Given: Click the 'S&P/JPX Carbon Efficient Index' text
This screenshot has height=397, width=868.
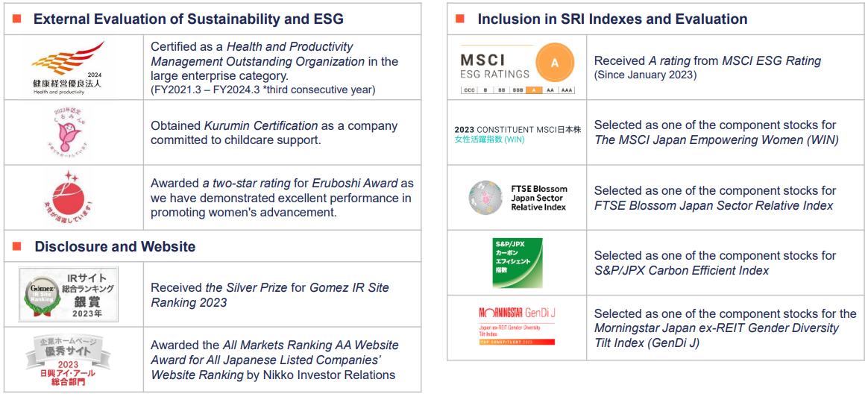Looking at the screenshot, I should tap(682, 270).
